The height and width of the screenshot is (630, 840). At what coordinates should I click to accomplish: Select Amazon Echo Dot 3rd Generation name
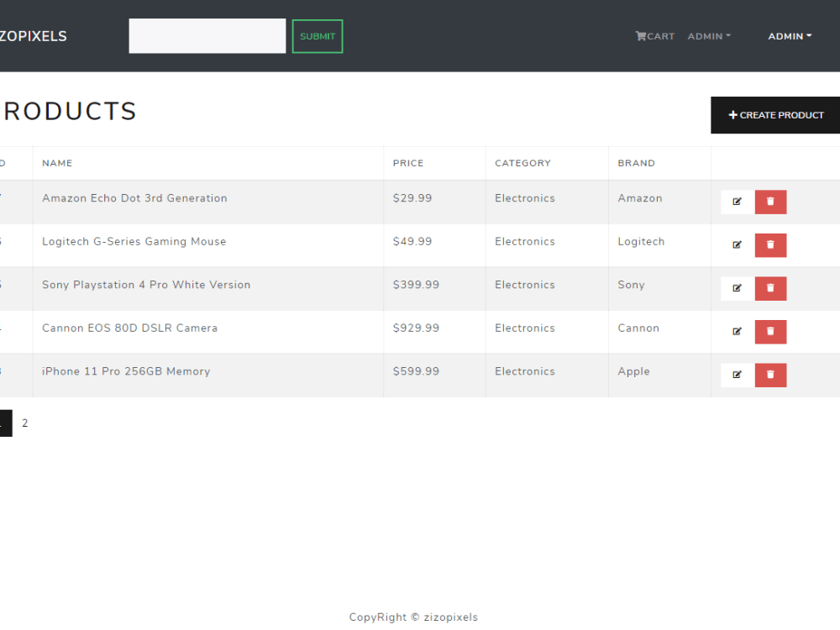point(134,198)
